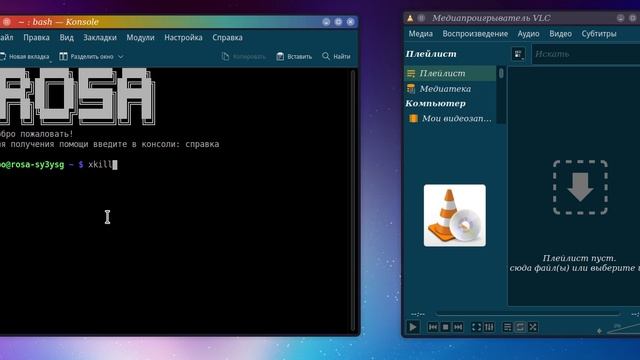Click the VLC cone icon in title bar
This screenshot has width=640, height=360.
tap(410, 18)
